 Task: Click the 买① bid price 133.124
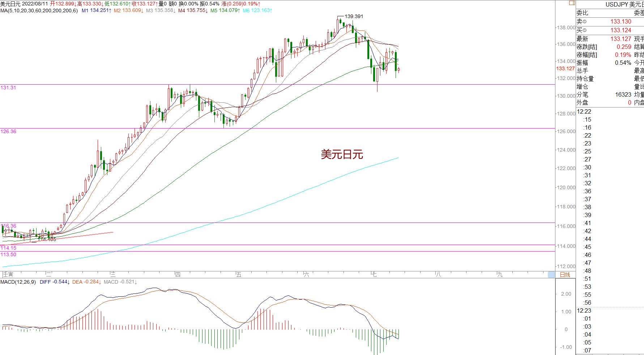point(621,30)
